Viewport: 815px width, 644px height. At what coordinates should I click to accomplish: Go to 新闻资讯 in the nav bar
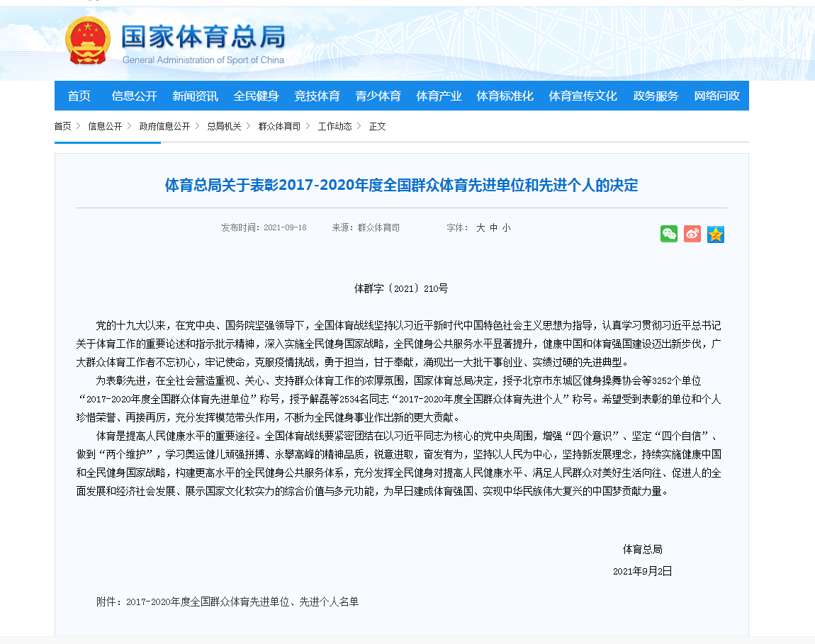tap(195, 96)
